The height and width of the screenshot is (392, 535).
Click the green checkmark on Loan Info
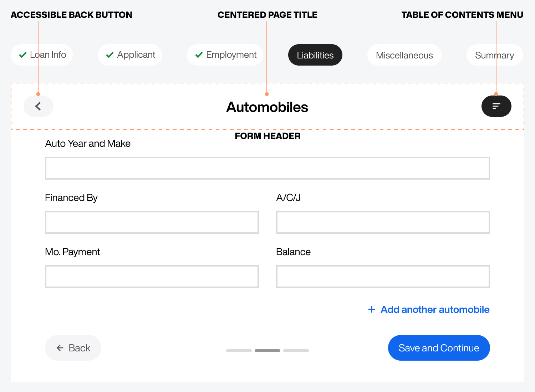(x=23, y=55)
